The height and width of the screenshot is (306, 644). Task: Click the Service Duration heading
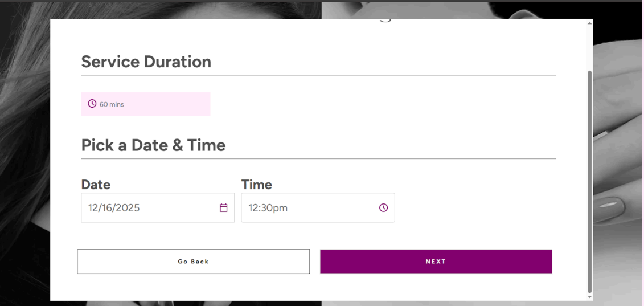[146, 62]
